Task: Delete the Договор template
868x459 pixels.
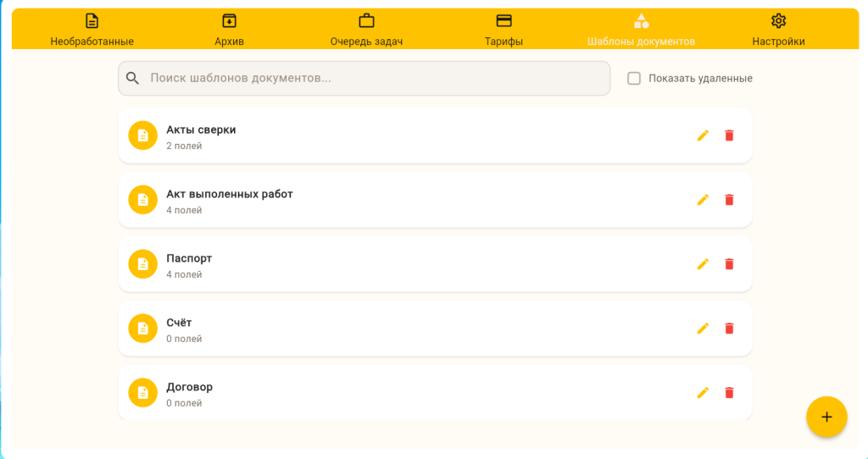Action: (x=729, y=393)
